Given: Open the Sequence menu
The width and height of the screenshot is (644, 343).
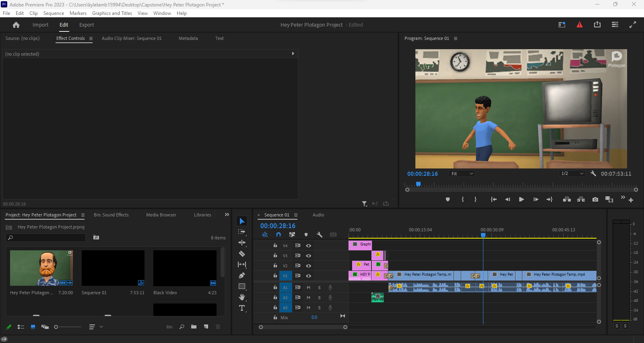Looking at the screenshot, I should [x=54, y=13].
